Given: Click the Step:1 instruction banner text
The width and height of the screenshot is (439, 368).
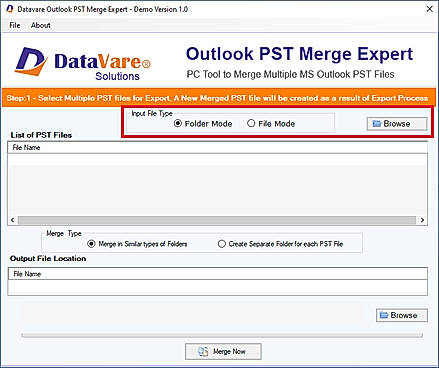Looking at the screenshot, I should pos(217,98).
